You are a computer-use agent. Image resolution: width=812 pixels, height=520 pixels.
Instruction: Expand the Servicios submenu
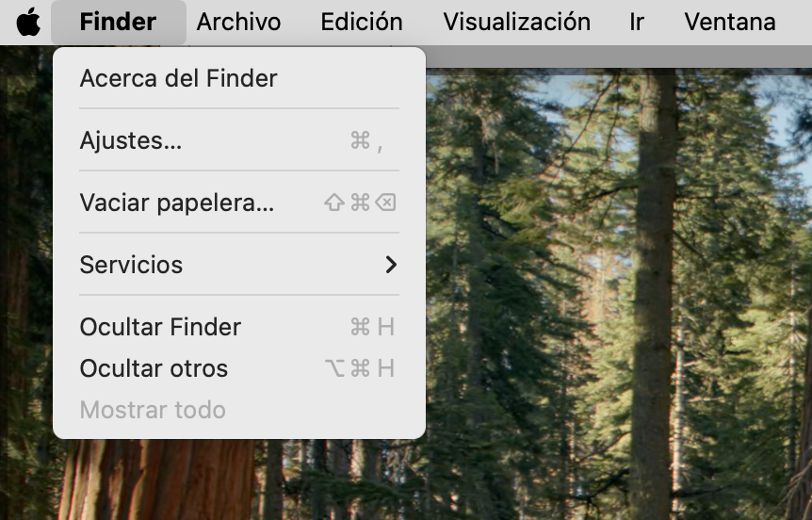click(239, 265)
